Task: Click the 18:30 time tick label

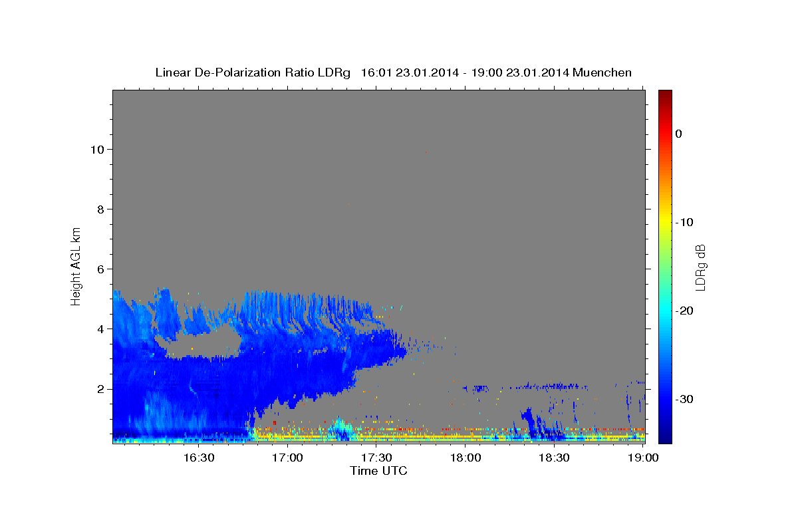Action: pos(554,458)
